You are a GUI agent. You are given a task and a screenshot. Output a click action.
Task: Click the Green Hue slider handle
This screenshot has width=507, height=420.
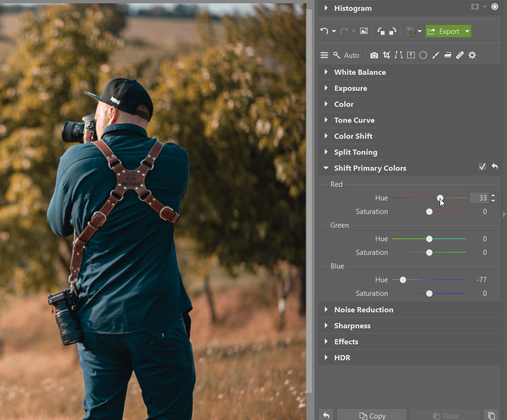point(429,239)
